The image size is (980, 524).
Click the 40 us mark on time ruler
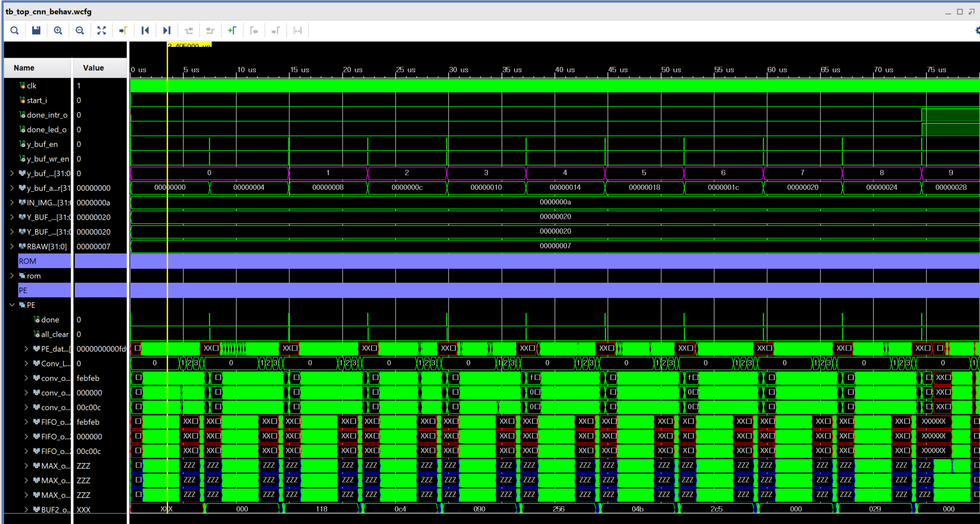pos(565,70)
